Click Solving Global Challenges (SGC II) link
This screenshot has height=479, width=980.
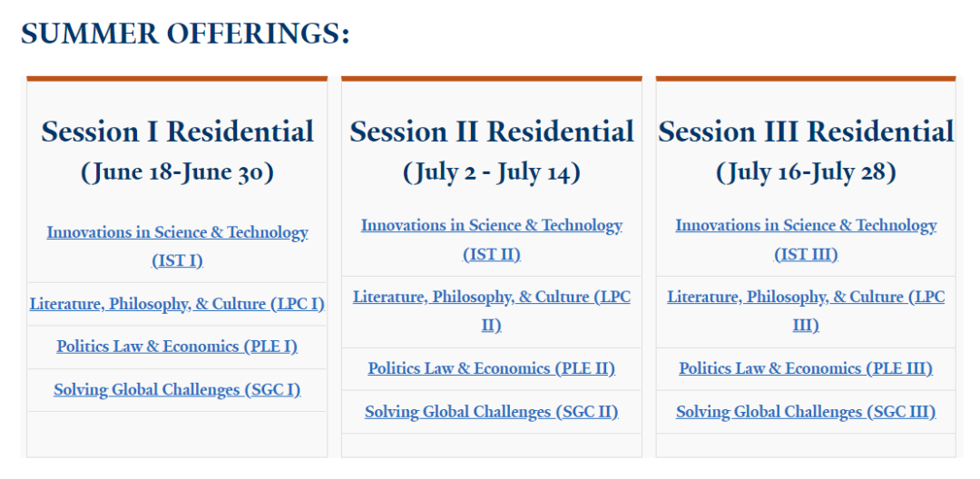(x=492, y=412)
